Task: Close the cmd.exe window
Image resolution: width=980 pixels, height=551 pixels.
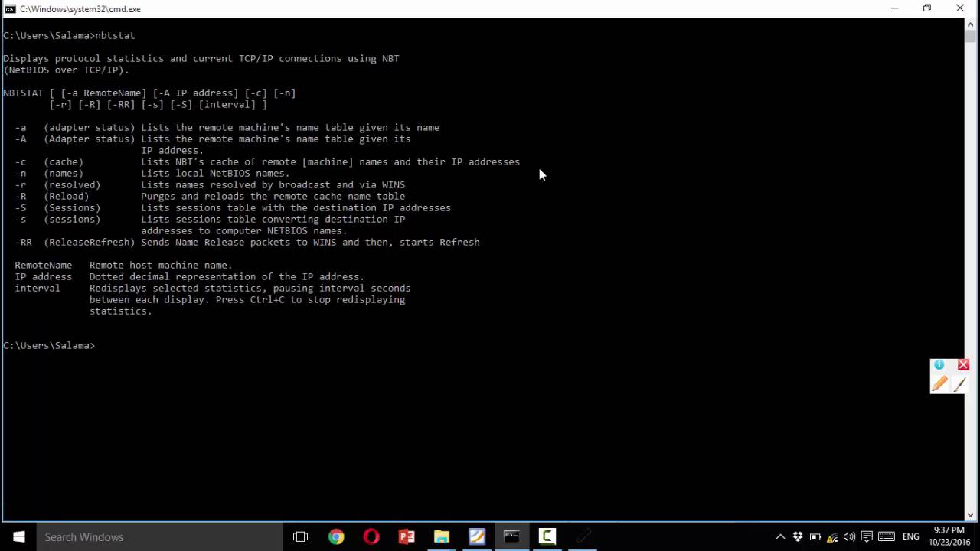Action: pyautogui.click(x=960, y=8)
